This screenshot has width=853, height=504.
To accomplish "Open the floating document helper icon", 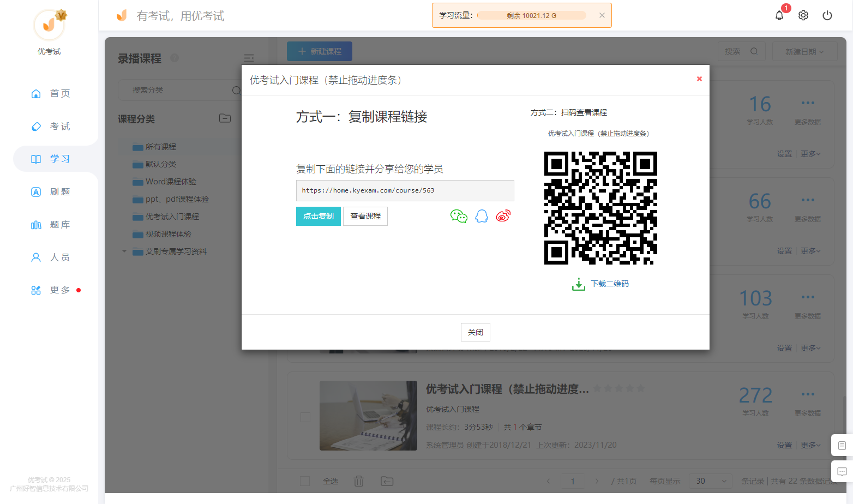I will [x=842, y=446].
